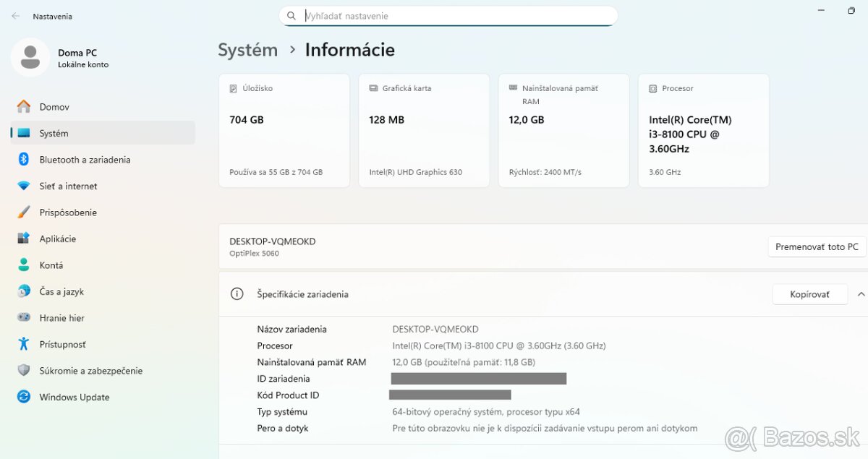868x459 pixels.
Task: Click Premenovať toto PC
Action: click(817, 246)
